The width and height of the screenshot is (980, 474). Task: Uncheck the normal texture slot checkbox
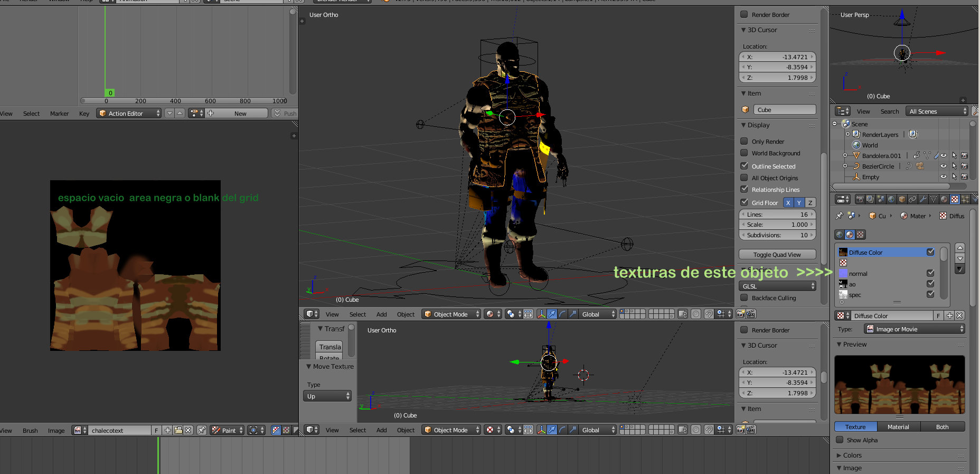tap(930, 273)
